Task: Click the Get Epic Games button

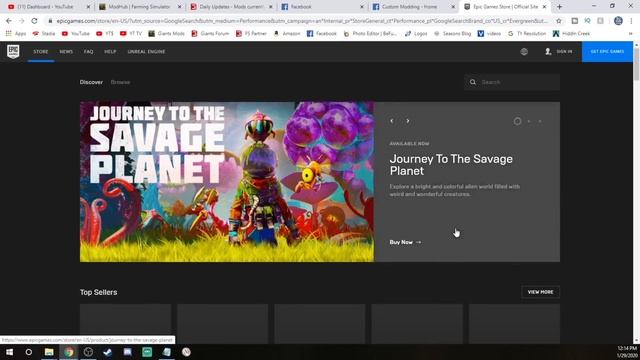Action: (607, 52)
